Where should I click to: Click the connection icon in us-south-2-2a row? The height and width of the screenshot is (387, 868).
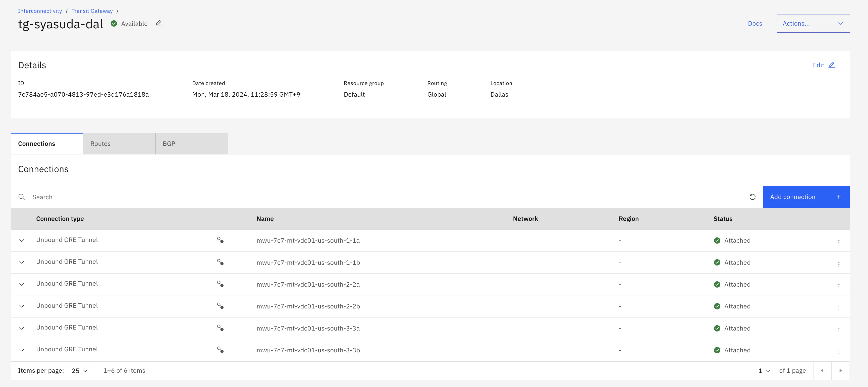[x=220, y=284]
